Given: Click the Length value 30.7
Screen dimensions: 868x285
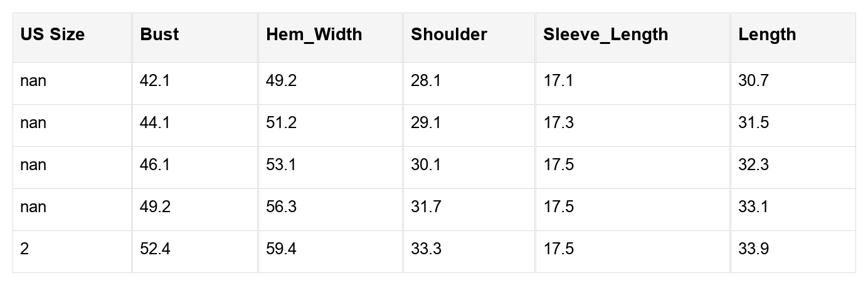Looking at the screenshot, I should click(753, 81).
